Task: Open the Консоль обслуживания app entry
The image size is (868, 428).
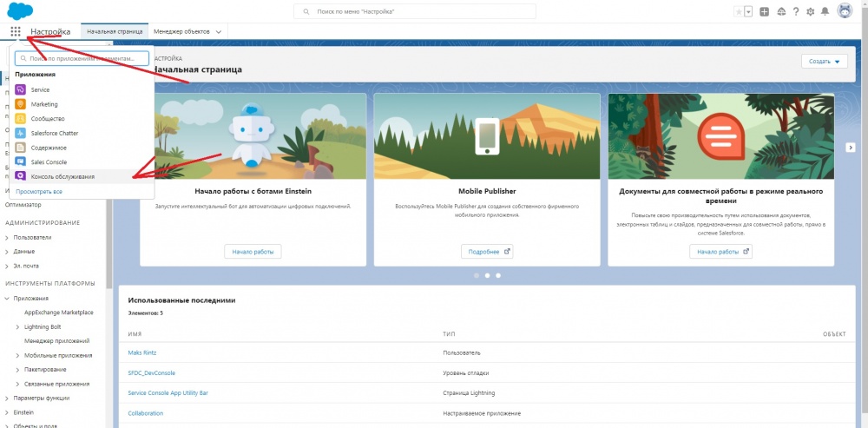Action: tap(82, 176)
